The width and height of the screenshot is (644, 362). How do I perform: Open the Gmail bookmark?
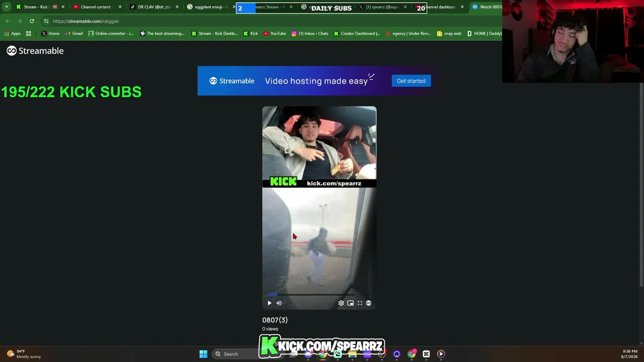[73, 34]
